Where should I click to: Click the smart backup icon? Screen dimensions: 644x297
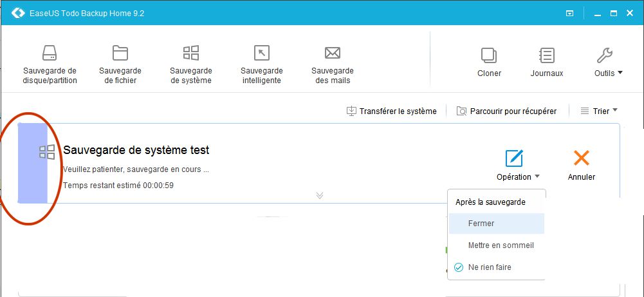(x=262, y=53)
